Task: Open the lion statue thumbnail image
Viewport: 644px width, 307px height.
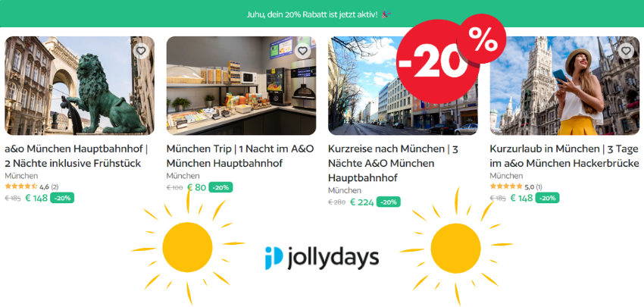Action: (80, 86)
